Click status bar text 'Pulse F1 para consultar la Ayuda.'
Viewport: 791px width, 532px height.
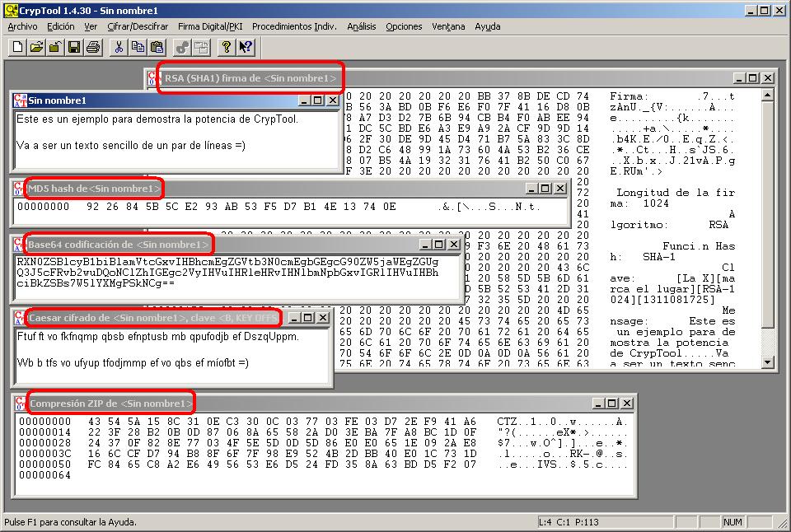point(70,522)
